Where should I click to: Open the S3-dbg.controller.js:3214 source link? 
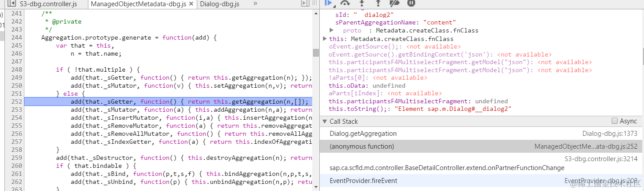[601, 158]
